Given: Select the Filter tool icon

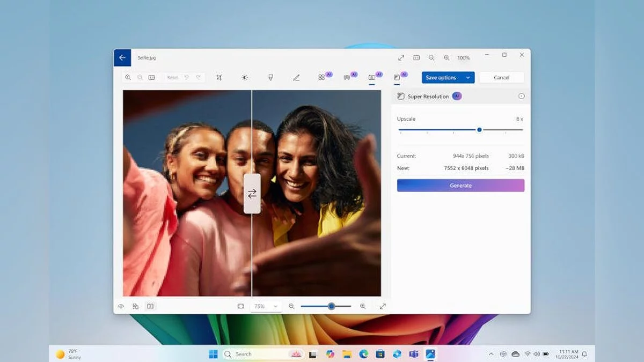Looking at the screenshot, I should coord(270,78).
